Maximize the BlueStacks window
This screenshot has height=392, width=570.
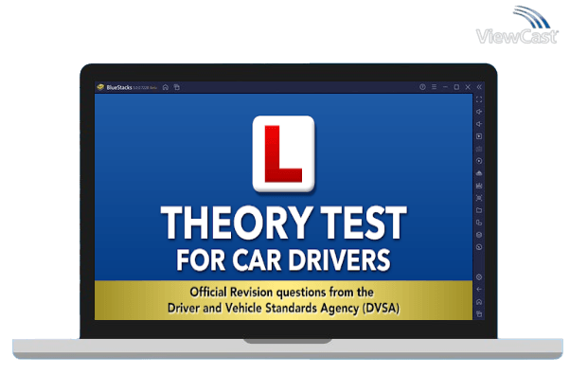(456, 87)
